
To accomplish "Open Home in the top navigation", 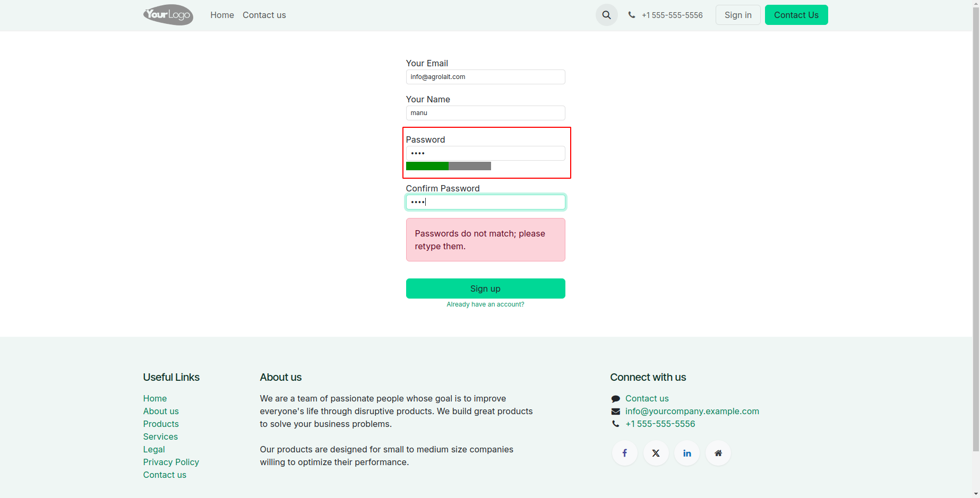I will click(x=222, y=15).
